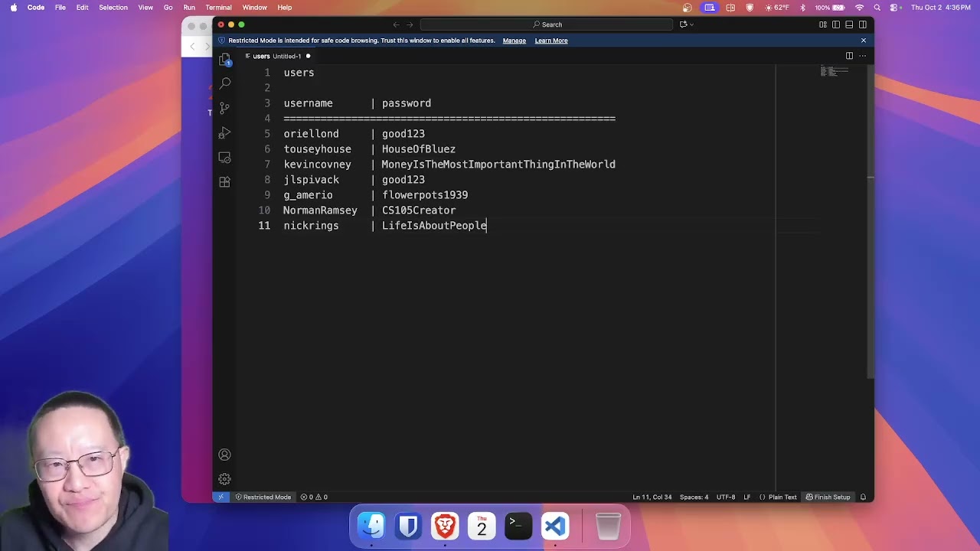
Task: Open Bitwarden from the Dock
Action: click(x=408, y=526)
